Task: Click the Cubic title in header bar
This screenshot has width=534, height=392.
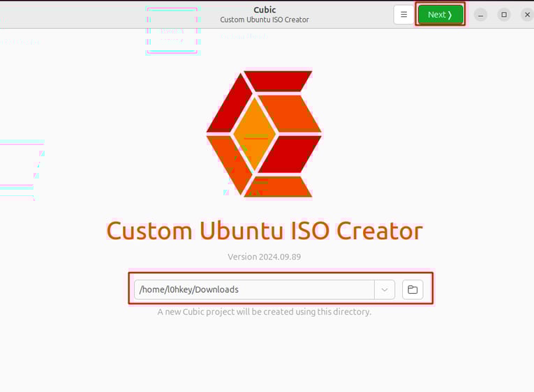Action: (x=265, y=10)
